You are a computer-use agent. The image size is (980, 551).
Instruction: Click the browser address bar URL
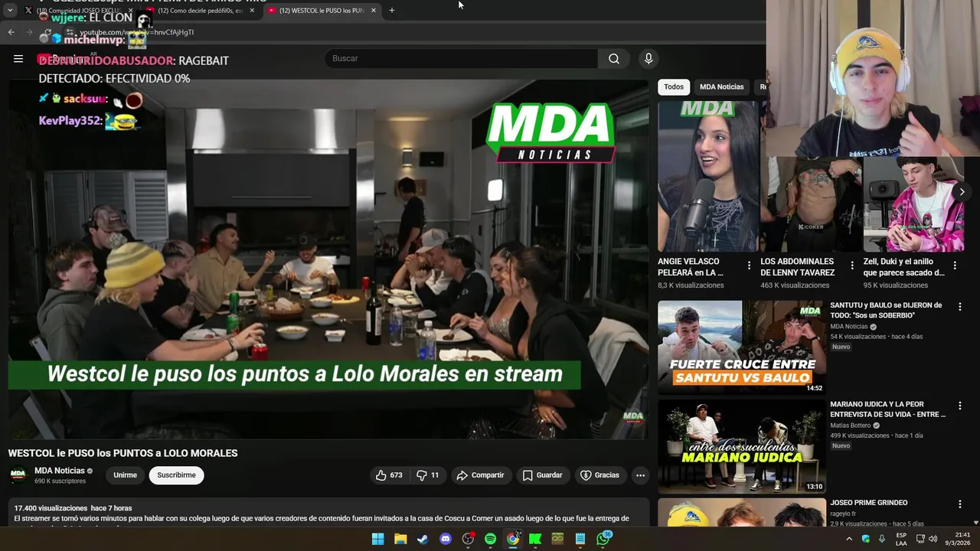point(136,32)
